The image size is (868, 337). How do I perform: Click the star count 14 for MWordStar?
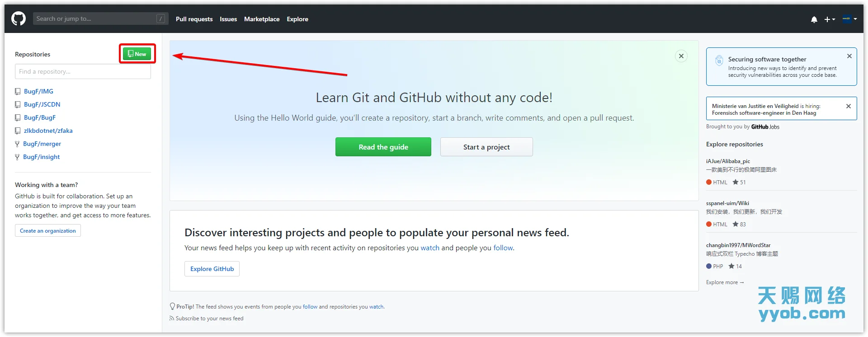735,266
